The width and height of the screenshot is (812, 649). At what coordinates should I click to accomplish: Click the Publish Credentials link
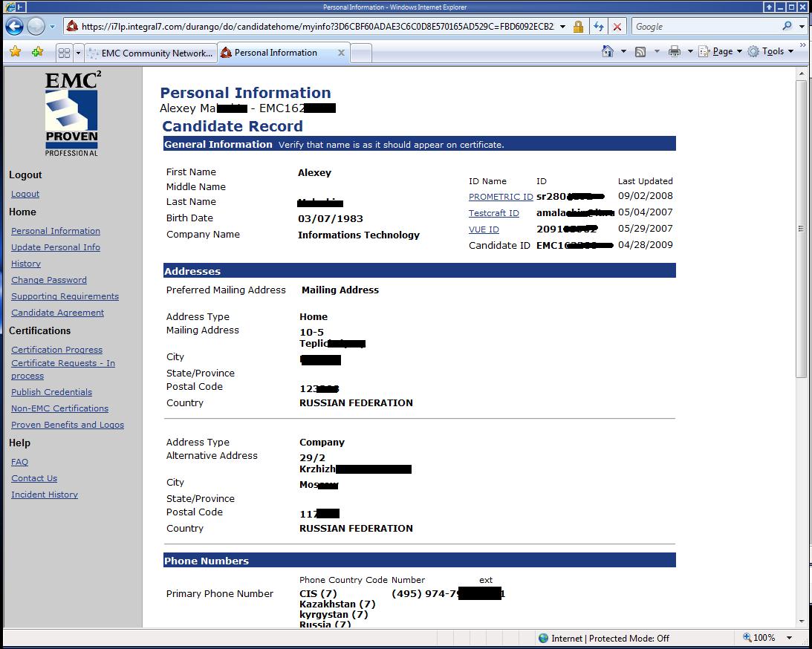click(51, 392)
